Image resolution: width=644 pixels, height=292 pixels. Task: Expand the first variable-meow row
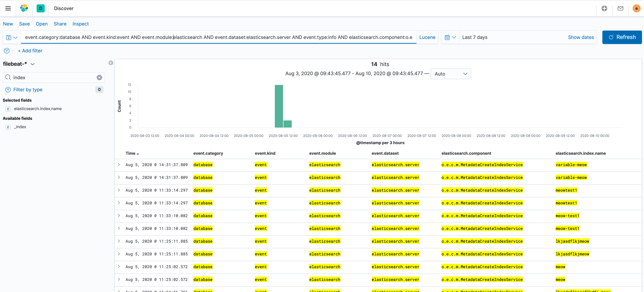point(119,164)
